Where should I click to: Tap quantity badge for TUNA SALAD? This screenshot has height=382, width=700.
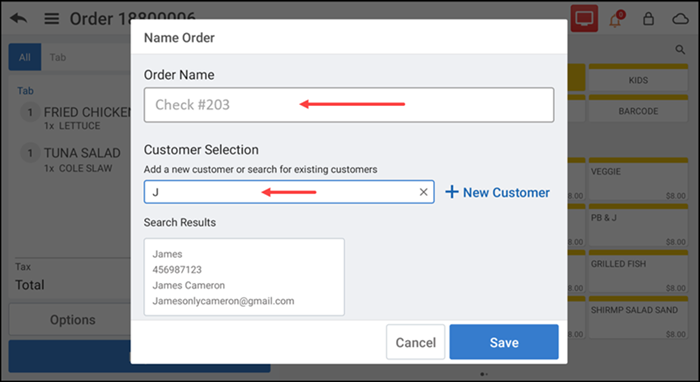pyautogui.click(x=30, y=153)
